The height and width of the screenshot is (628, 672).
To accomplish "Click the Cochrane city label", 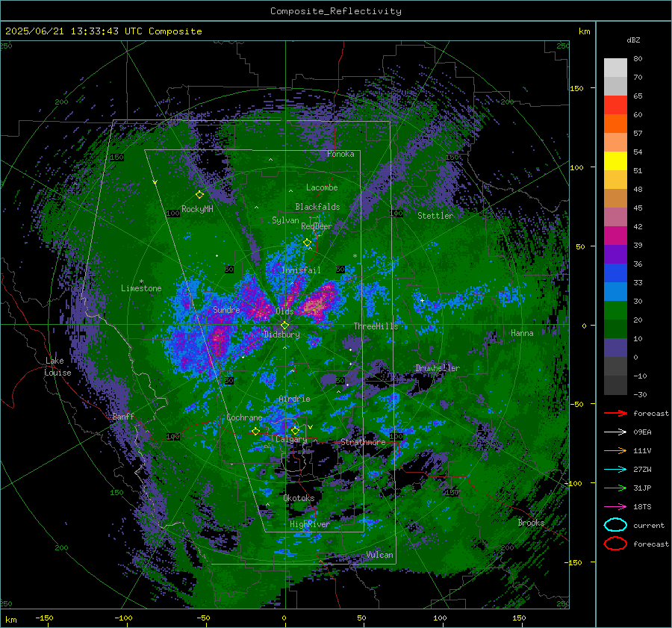I will click(x=244, y=417).
